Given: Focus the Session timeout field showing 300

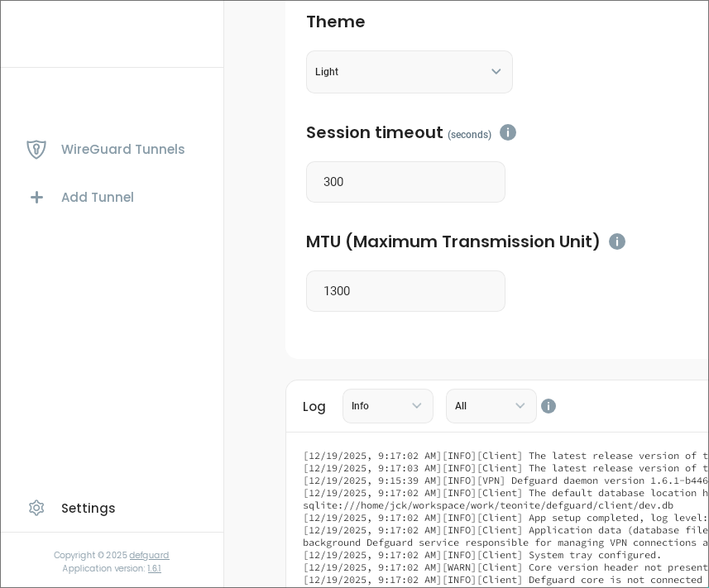Looking at the screenshot, I should tap(405, 182).
